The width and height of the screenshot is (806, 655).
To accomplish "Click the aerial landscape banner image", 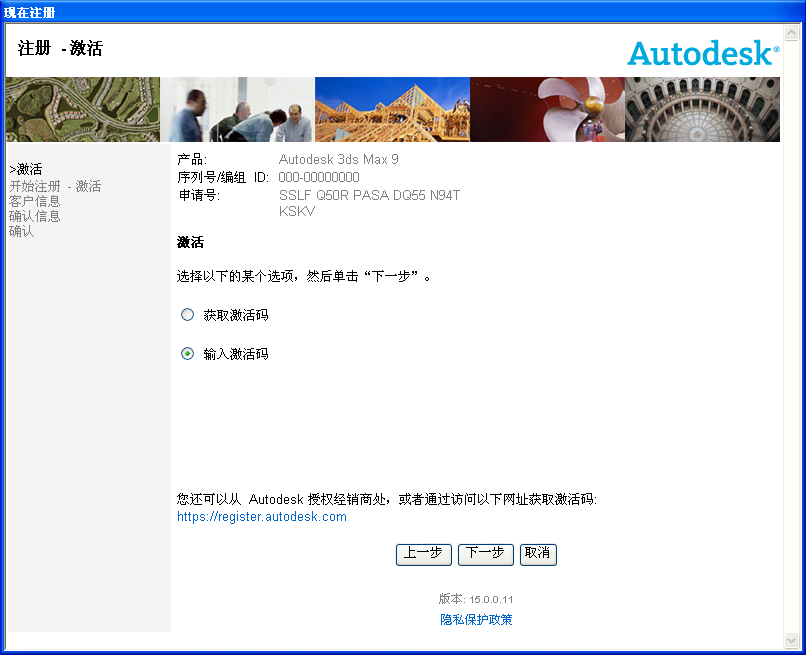I will pos(83,110).
